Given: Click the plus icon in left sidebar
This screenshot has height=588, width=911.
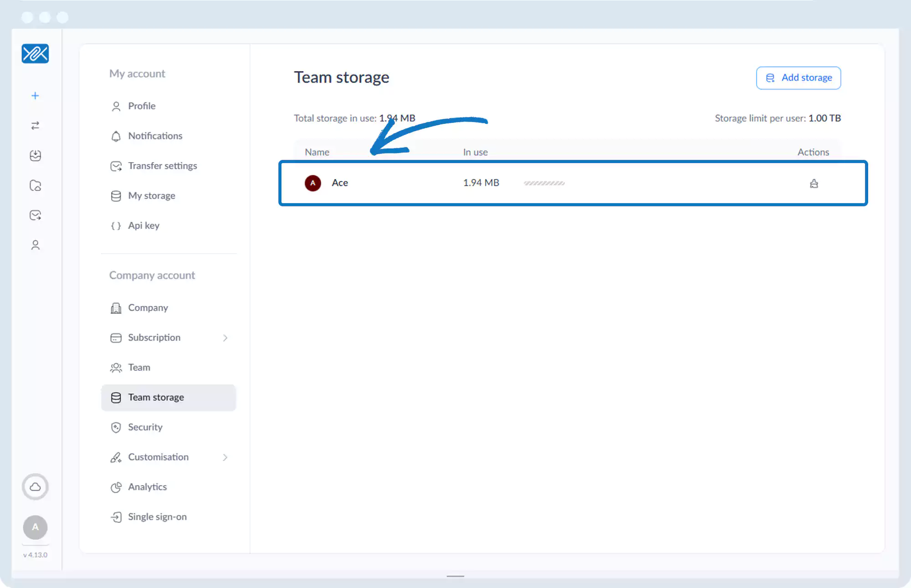Looking at the screenshot, I should (35, 96).
